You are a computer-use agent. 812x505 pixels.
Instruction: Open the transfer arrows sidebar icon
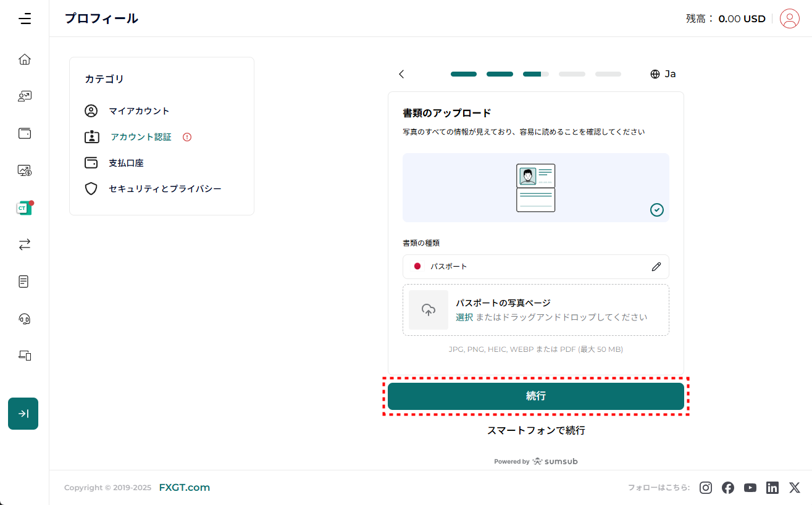(25, 244)
